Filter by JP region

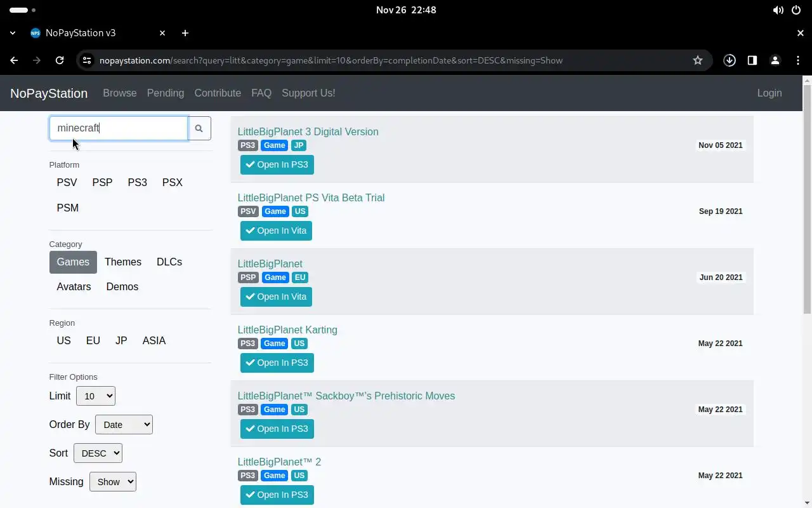pyautogui.click(x=121, y=341)
